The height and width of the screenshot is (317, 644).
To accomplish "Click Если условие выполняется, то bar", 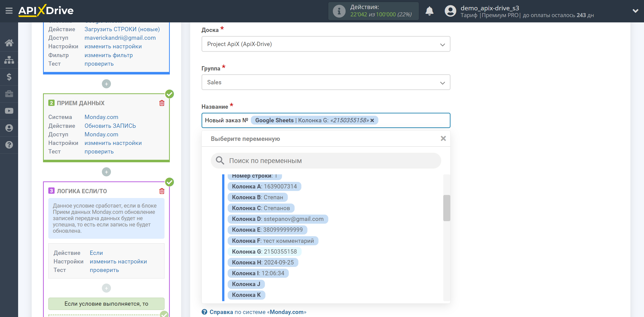I will click(106, 304).
